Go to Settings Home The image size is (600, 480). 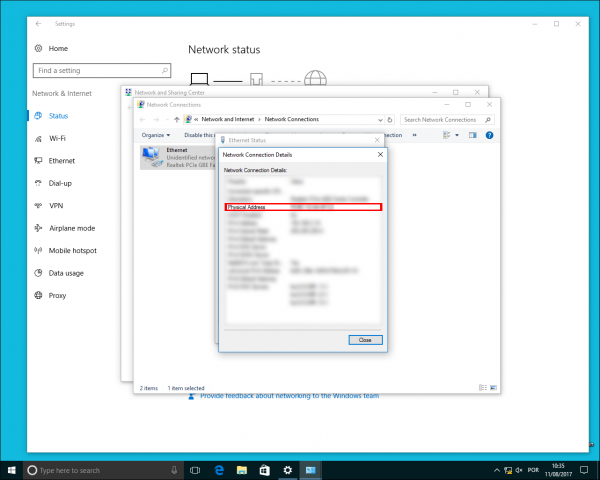58,48
